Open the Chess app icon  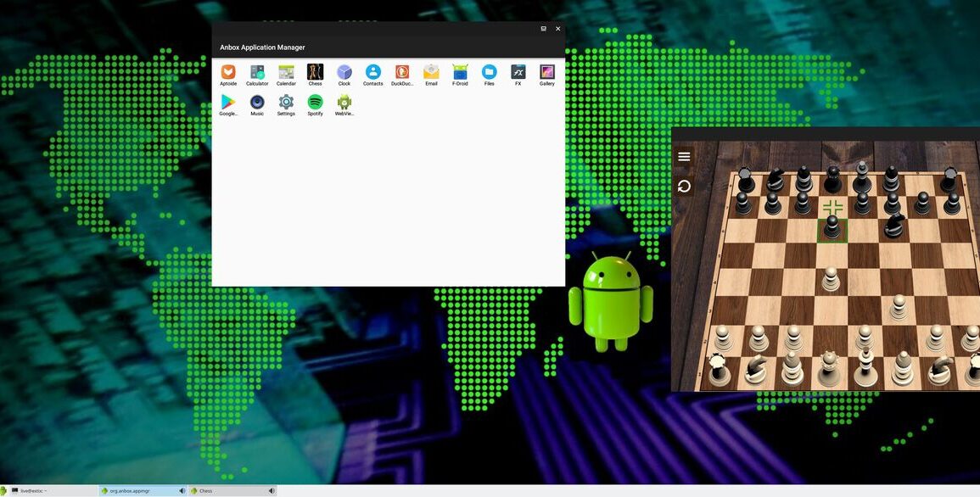(315, 73)
